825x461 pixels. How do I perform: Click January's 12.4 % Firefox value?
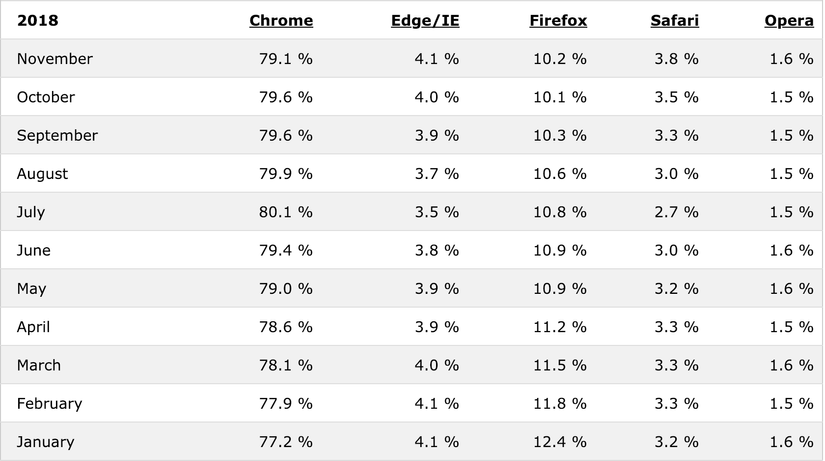coord(559,442)
